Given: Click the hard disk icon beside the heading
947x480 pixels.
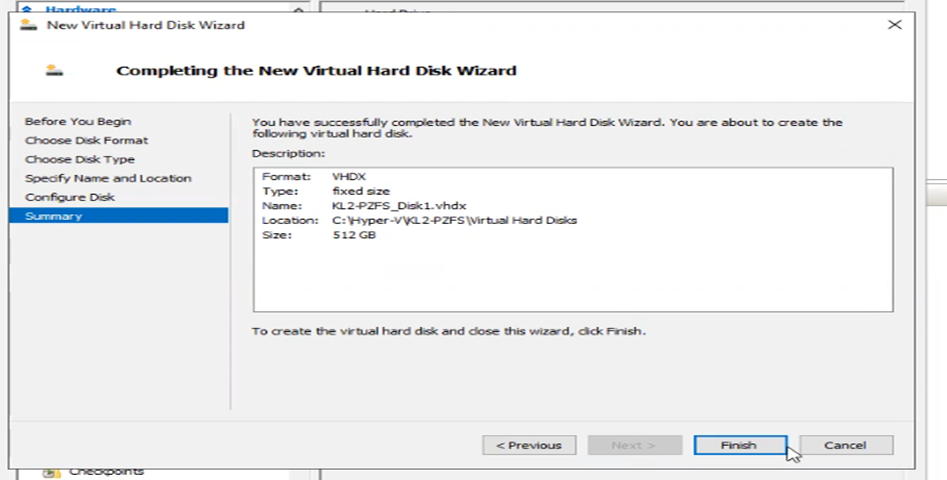Looking at the screenshot, I should point(54,70).
